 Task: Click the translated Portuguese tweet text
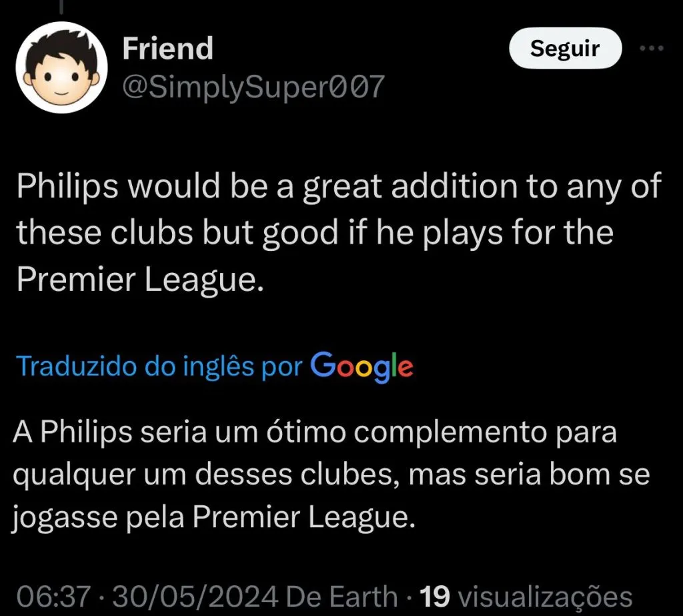330,475
